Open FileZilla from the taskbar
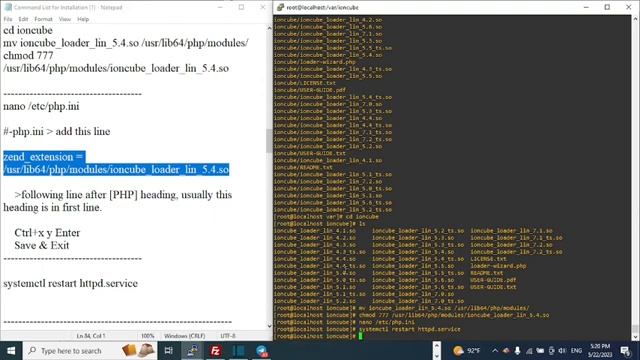 [216, 351]
